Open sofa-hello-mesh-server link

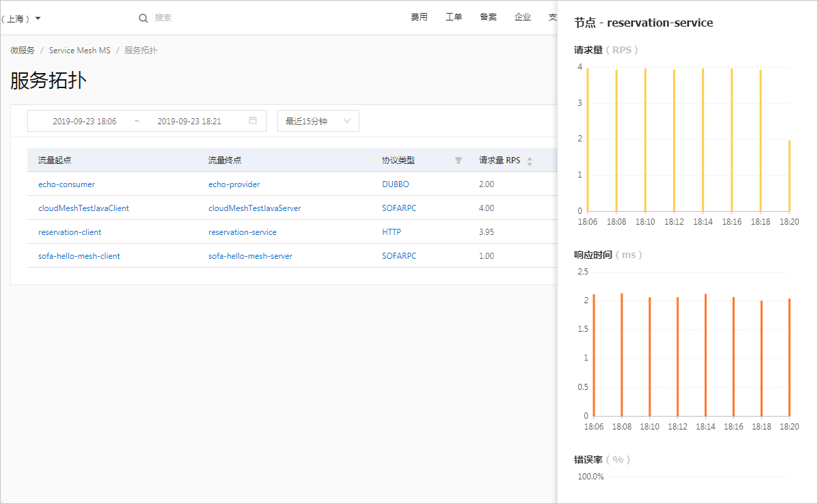250,256
